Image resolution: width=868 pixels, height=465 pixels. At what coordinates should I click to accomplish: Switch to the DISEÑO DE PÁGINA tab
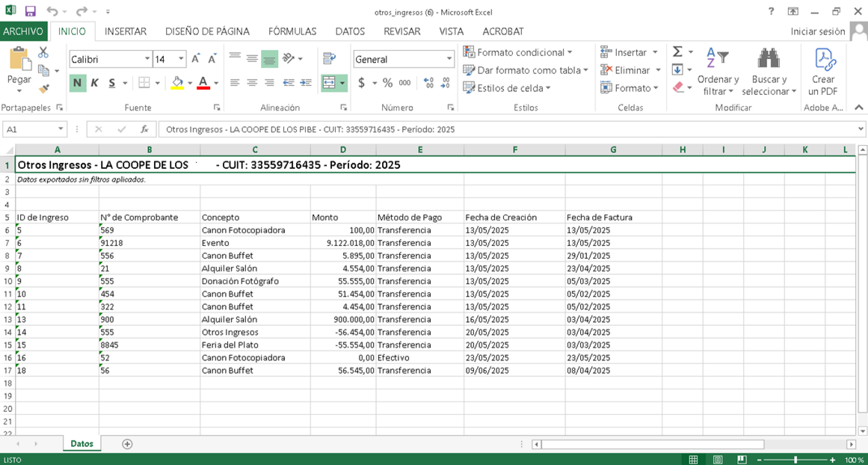pos(207,31)
